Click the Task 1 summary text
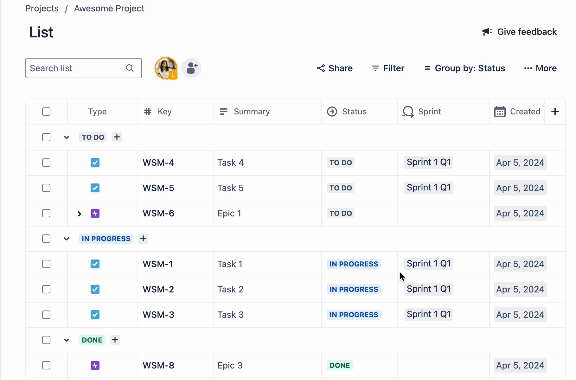576x380 pixels. [x=230, y=264]
